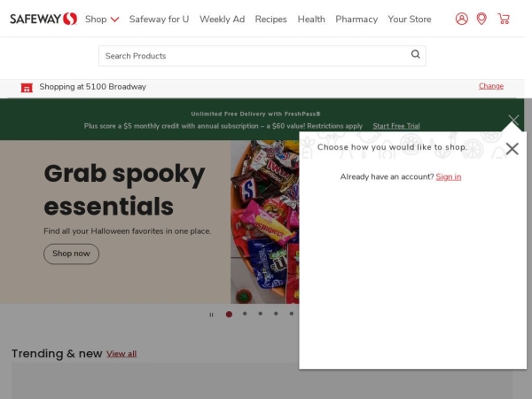
Task: Select the fifth carousel dot
Action: (292, 314)
